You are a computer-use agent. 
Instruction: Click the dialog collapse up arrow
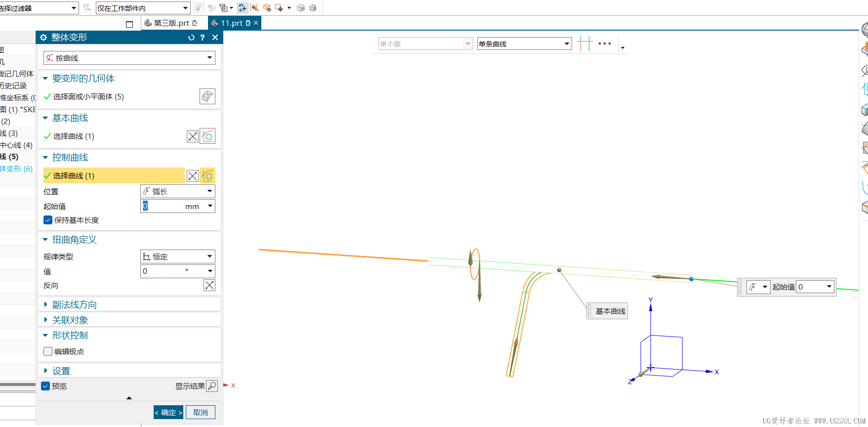[129, 398]
